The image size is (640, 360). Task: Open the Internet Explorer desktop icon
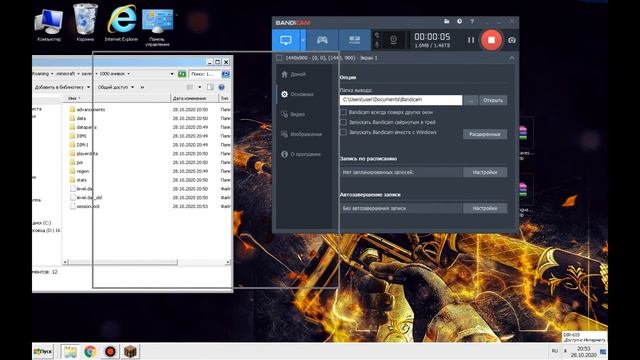tap(121, 22)
